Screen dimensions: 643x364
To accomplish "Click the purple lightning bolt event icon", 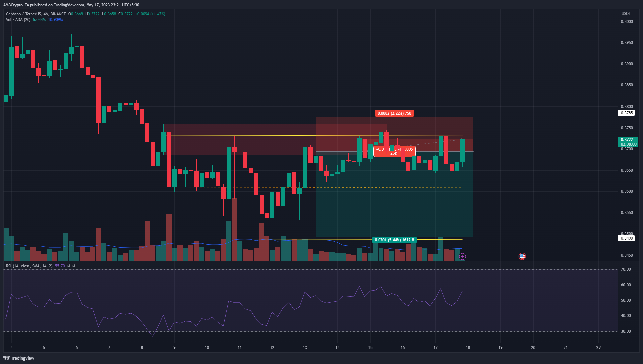I will point(462,256).
